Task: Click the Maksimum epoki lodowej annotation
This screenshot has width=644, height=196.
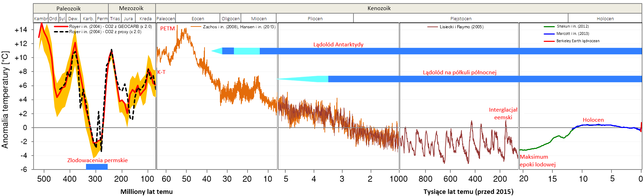Action: (537, 161)
